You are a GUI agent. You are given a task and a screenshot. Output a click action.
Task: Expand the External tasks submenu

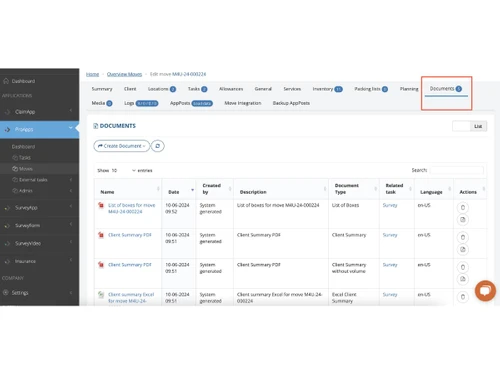tap(71, 180)
